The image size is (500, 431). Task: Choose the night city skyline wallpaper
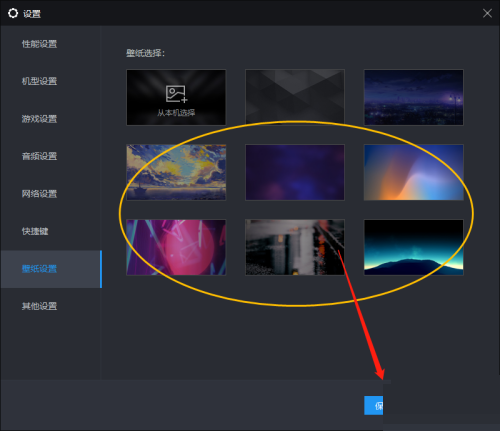point(414,97)
